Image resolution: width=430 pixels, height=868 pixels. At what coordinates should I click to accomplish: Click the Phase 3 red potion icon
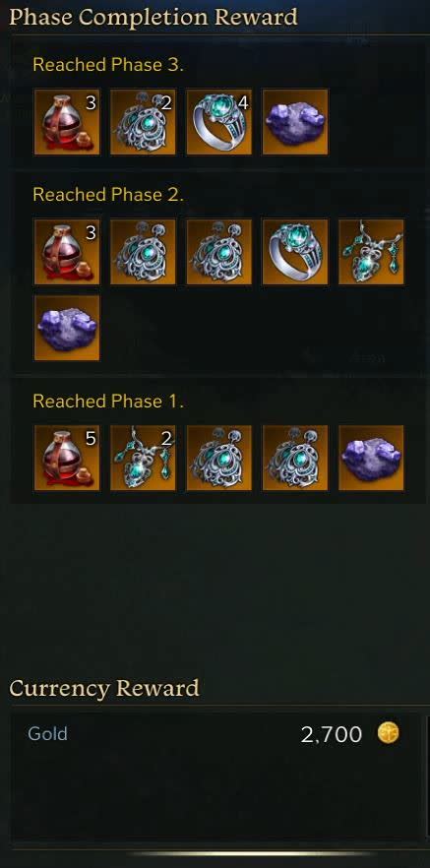[x=67, y=122]
